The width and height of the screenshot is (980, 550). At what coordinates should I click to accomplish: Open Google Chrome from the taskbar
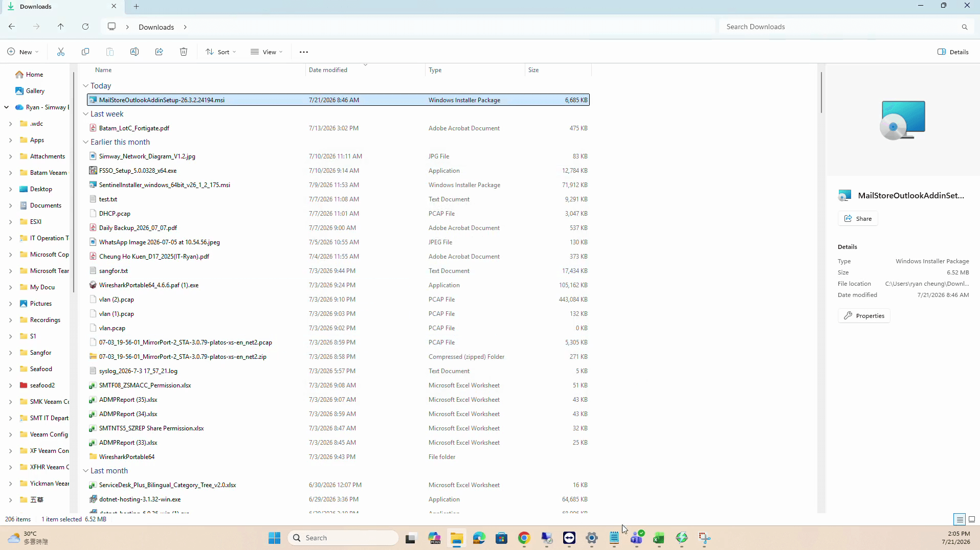524,538
